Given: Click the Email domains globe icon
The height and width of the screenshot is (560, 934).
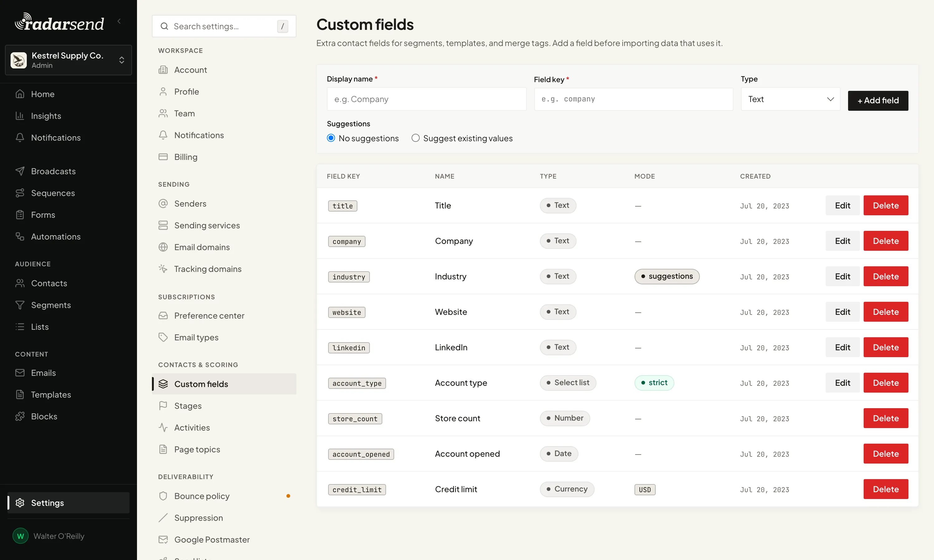Looking at the screenshot, I should (163, 247).
